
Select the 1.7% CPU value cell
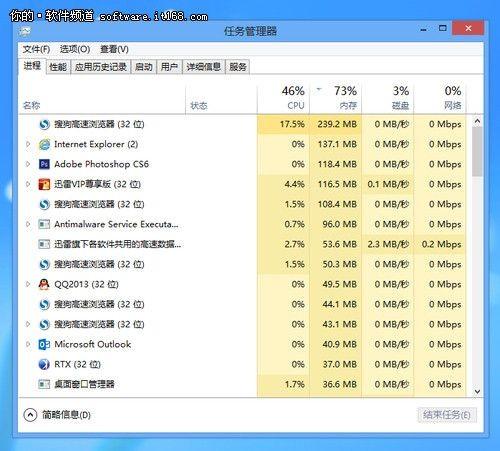[x=283, y=384]
